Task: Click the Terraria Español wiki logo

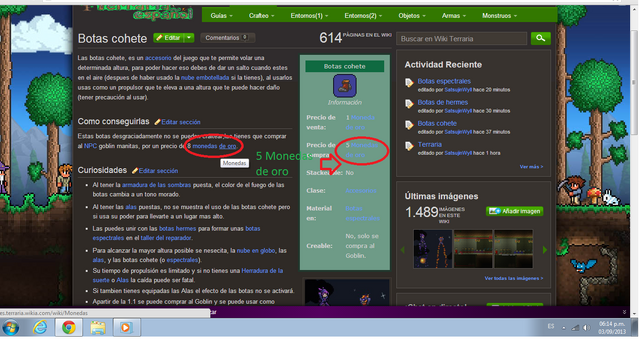Action: 138,12
